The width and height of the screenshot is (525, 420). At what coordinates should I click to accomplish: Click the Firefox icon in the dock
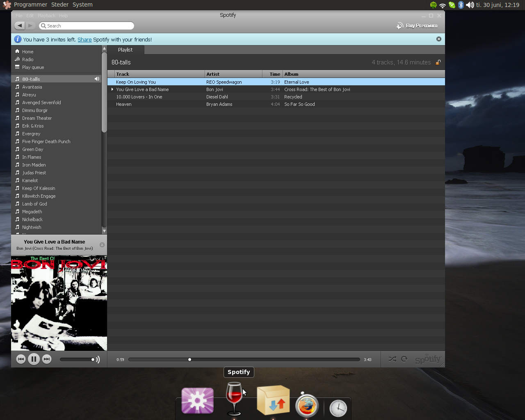307,405
